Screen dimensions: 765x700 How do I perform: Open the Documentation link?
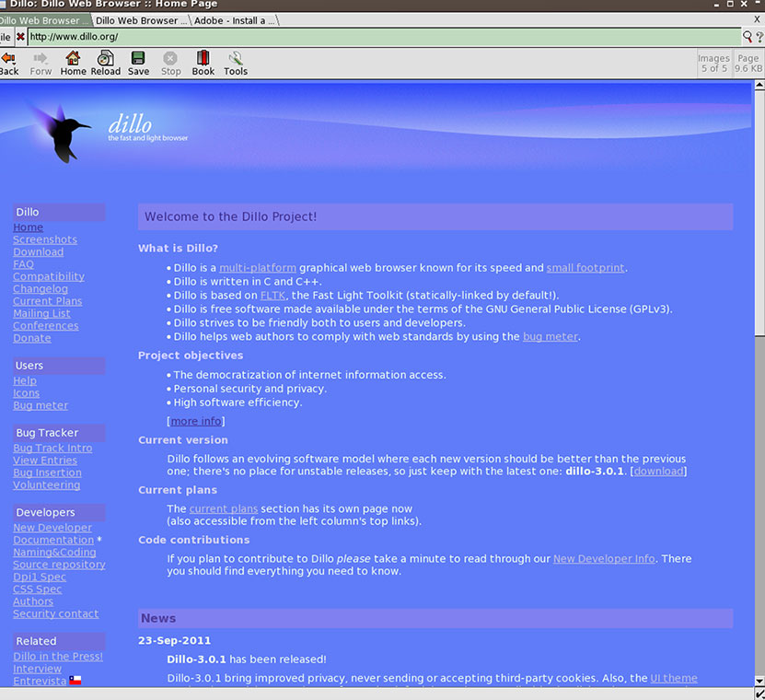pyautogui.click(x=53, y=540)
